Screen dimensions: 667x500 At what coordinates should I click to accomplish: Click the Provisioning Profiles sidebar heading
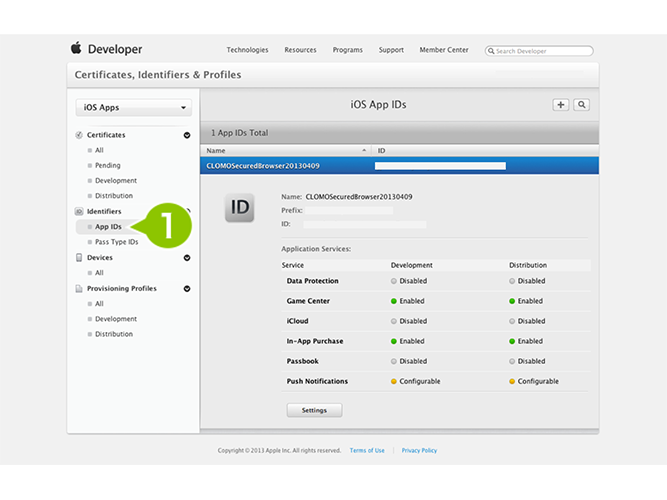122,289
